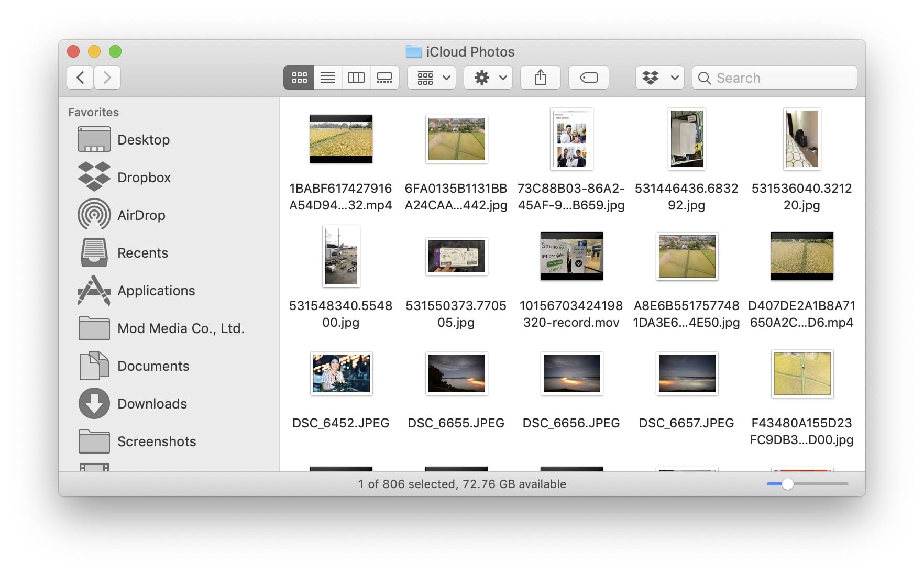
Task: Open the Dropbox toolbar dropdown
Action: pos(659,78)
